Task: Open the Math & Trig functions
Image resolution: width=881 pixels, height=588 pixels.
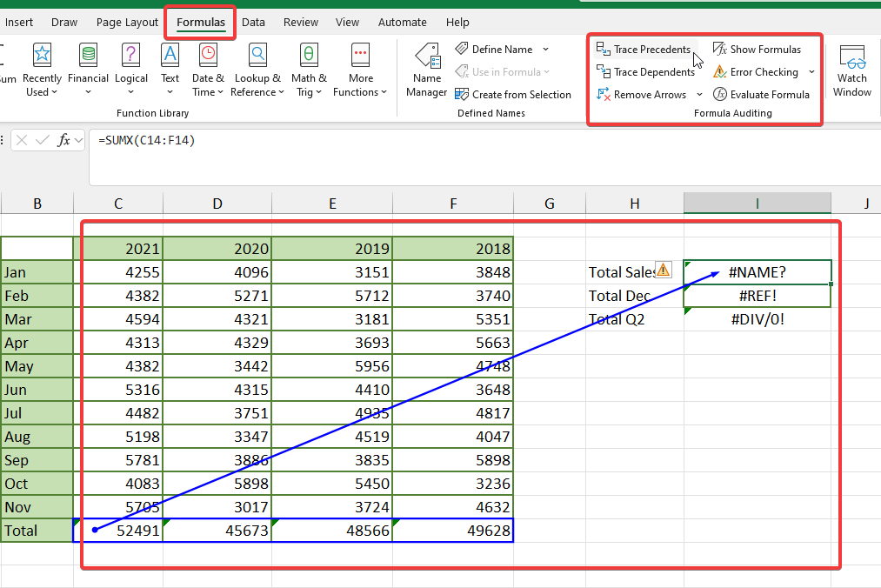Action: pos(309,57)
